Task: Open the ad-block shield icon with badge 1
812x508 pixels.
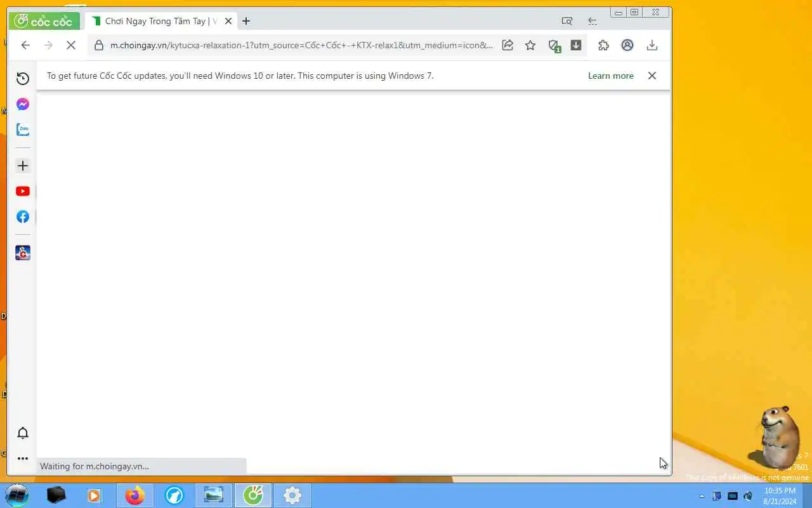Action: 554,46
